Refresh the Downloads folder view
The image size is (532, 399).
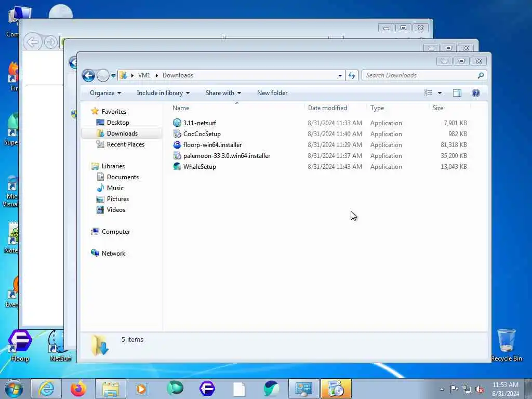tap(352, 75)
